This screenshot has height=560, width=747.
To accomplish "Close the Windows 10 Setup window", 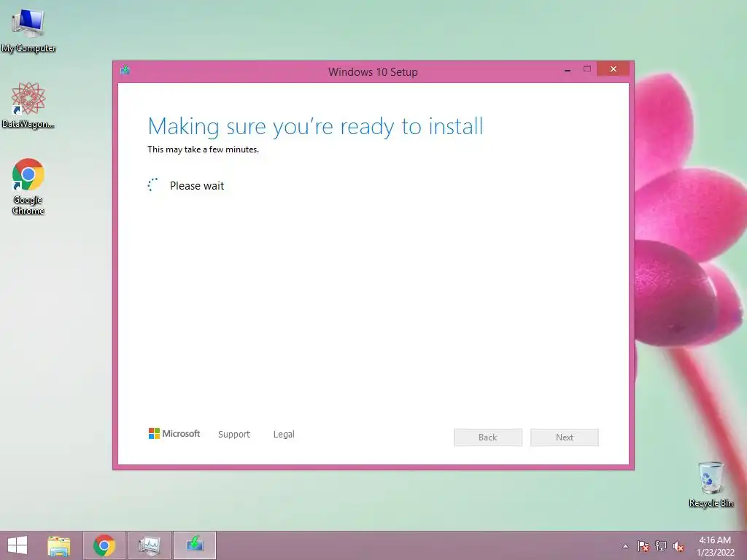I will (x=613, y=69).
